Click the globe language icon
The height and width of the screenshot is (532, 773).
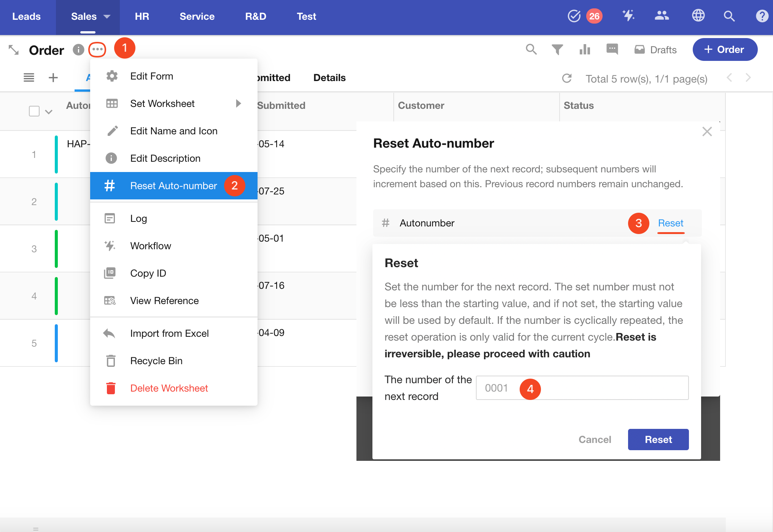[698, 16]
